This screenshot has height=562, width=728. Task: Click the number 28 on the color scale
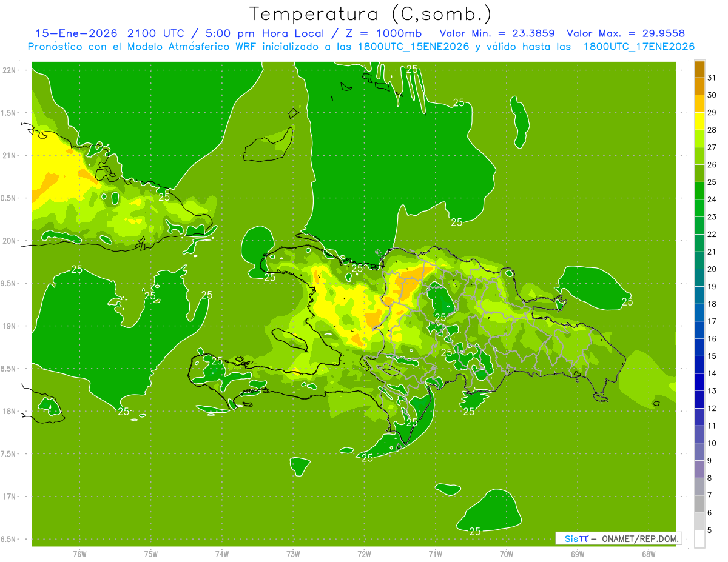(712, 130)
